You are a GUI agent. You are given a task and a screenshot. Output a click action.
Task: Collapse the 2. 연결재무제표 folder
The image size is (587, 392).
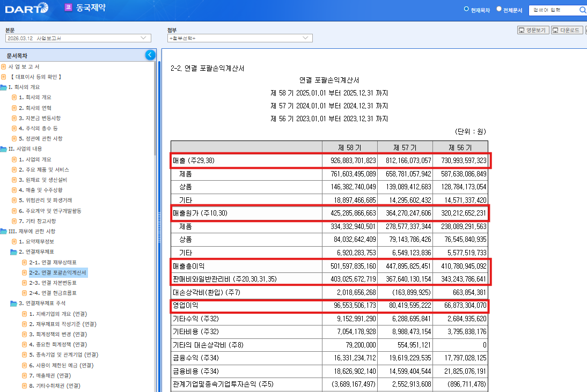click(13, 252)
